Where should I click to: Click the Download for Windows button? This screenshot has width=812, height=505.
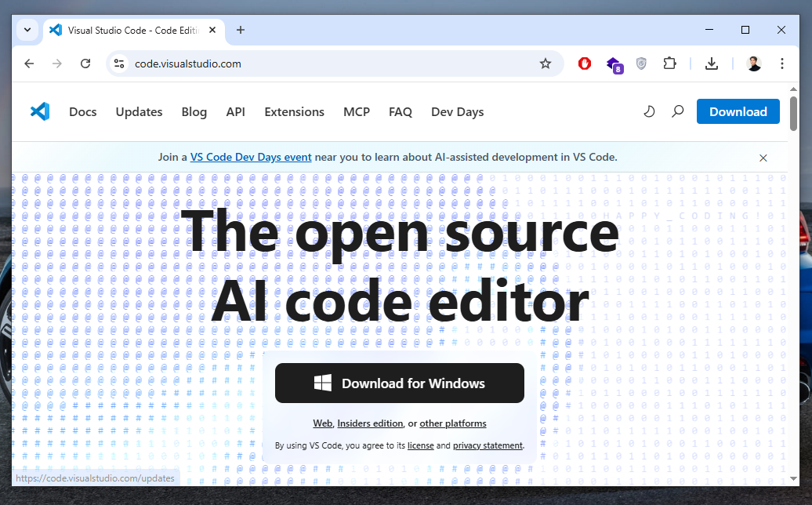pyautogui.click(x=399, y=383)
